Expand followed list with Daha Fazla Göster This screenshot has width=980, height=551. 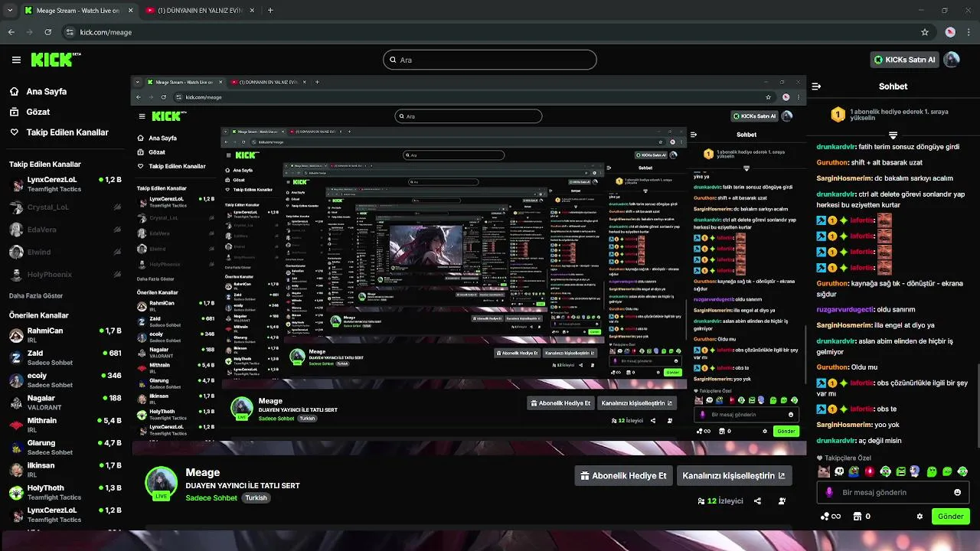pos(36,295)
